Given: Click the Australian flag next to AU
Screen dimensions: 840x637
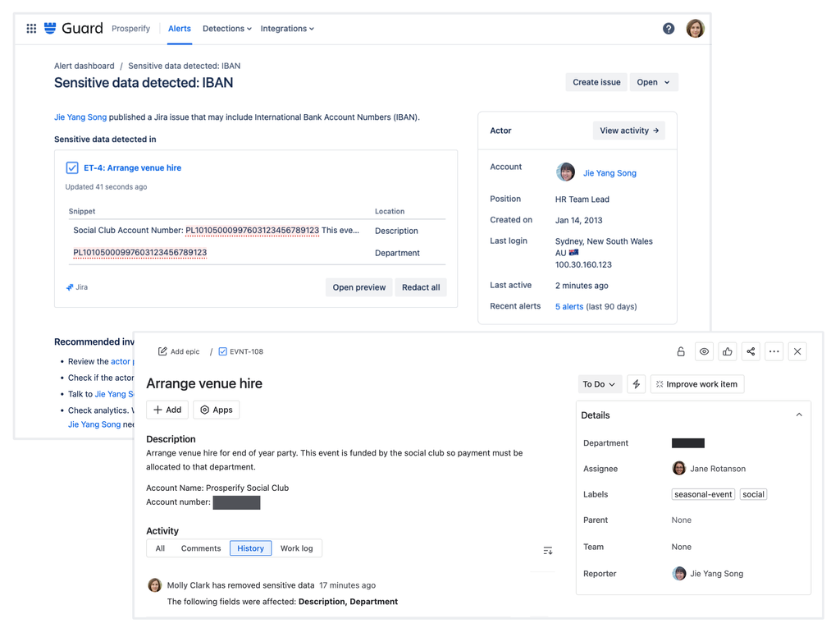Looking at the screenshot, I should [x=573, y=253].
